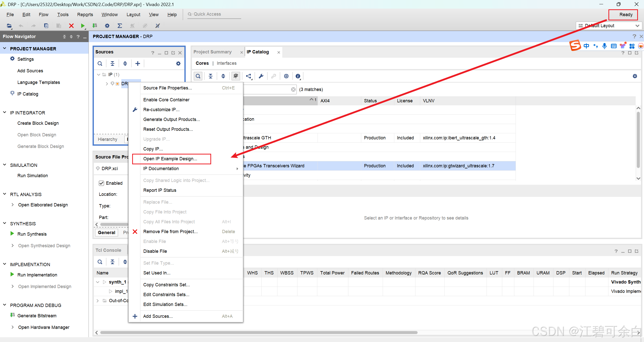Click the plus icon in Sources panel
This screenshot has width=644, height=342.
(138, 64)
